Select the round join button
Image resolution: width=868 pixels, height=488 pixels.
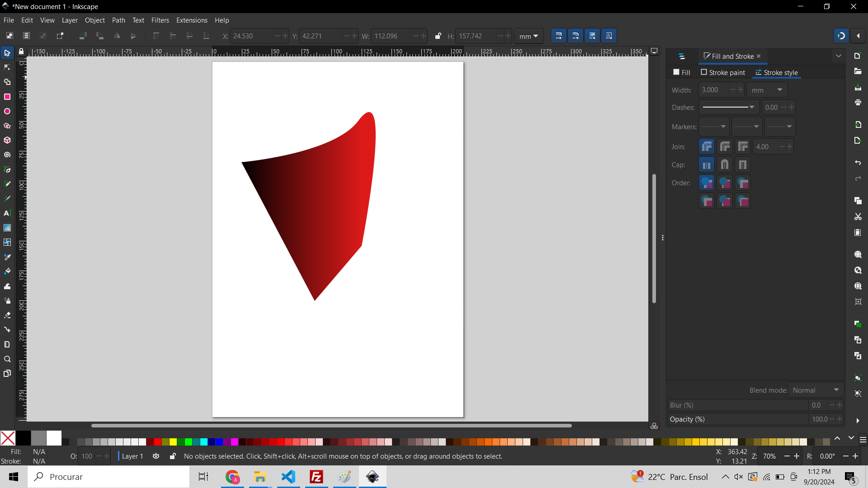(x=725, y=146)
